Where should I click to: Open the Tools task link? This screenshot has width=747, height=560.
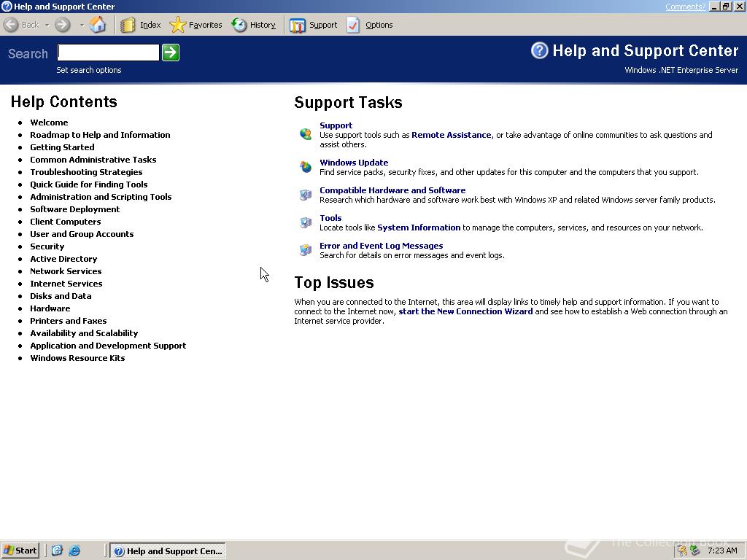click(x=330, y=217)
